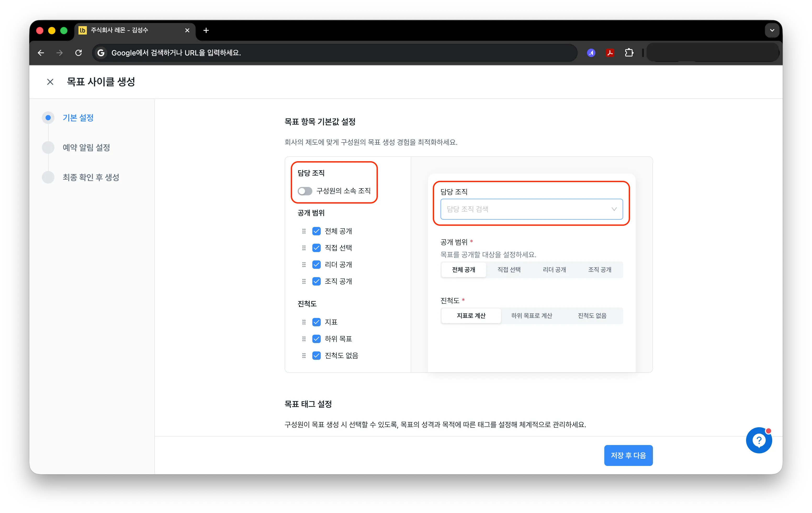Open the puzzle-piece extensions menu
Image resolution: width=812 pixels, height=513 pixels.
[x=629, y=53]
